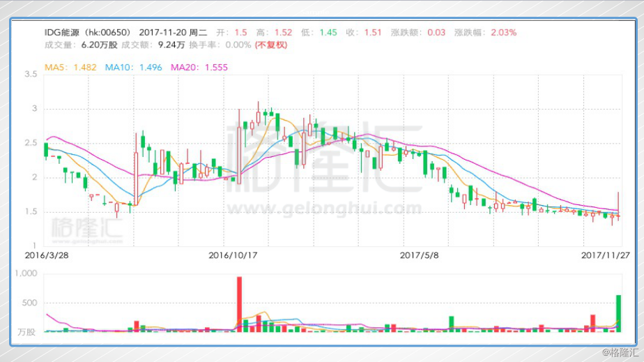The height and width of the screenshot is (362, 644).
Task: Select the date 2017-11-20 周二
Action: coord(173,33)
